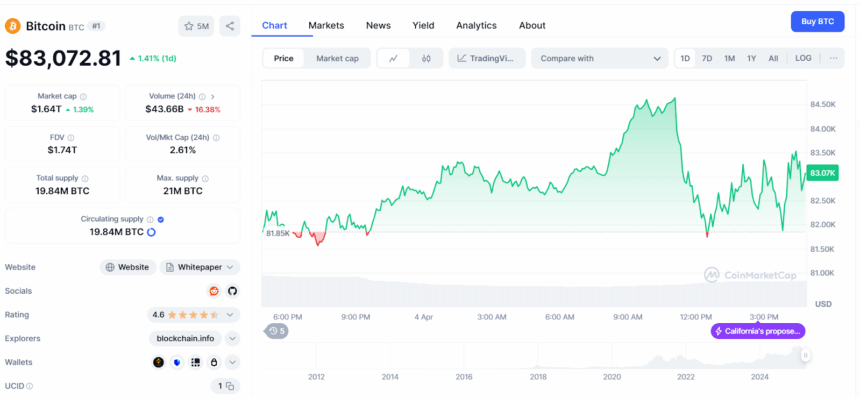This screenshot has width=860, height=398.
Task: Click the Buy BTC button
Action: coord(818,21)
